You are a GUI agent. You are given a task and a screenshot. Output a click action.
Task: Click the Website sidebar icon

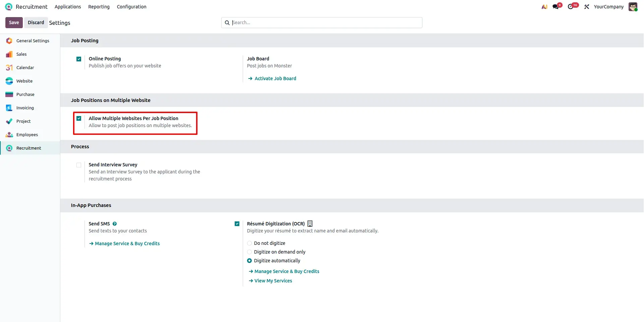pos(9,81)
